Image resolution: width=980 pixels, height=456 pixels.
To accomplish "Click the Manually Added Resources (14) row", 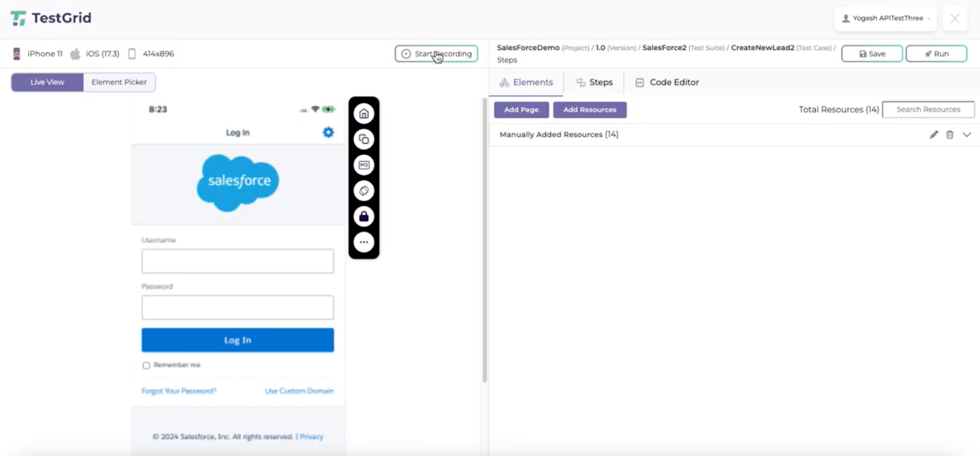I will 734,135.
